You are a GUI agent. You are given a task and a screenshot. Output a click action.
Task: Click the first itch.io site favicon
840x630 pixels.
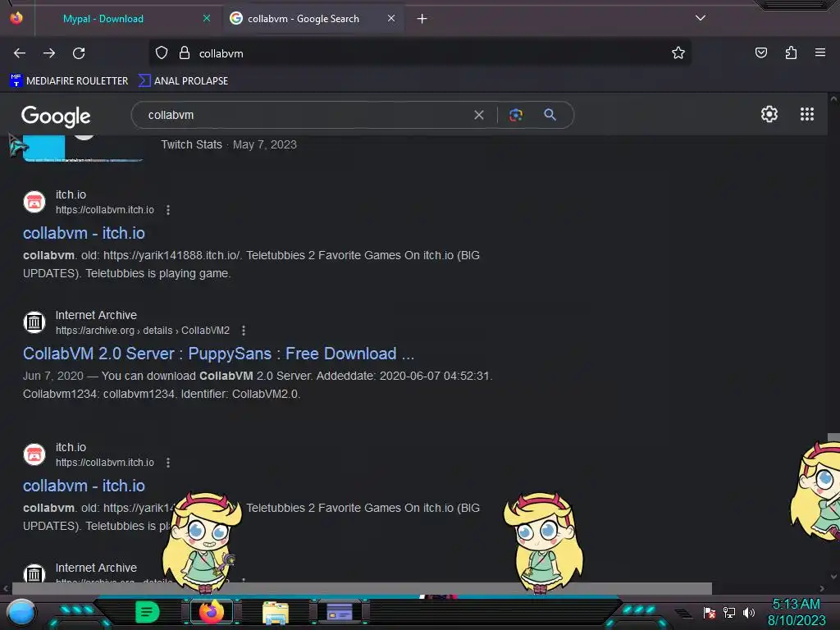click(34, 202)
